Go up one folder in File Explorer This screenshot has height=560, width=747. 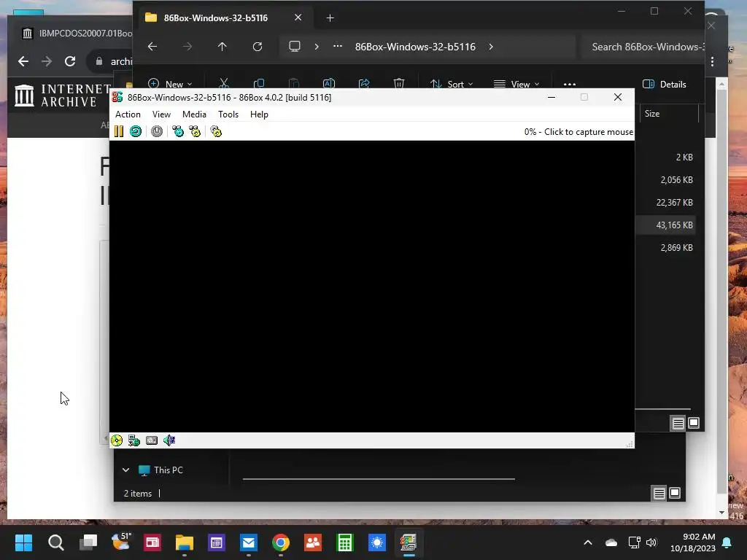222,47
